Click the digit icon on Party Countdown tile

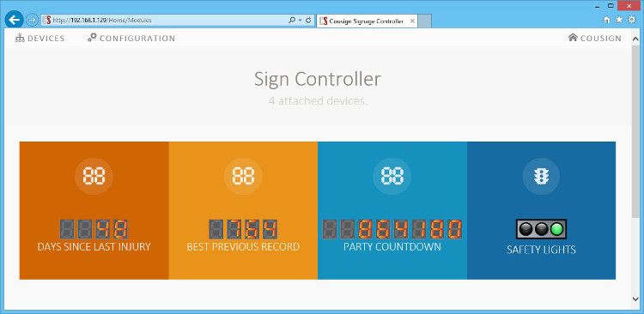tap(392, 177)
